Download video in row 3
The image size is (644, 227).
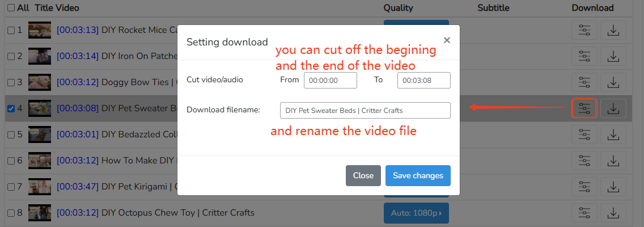point(613,82)
